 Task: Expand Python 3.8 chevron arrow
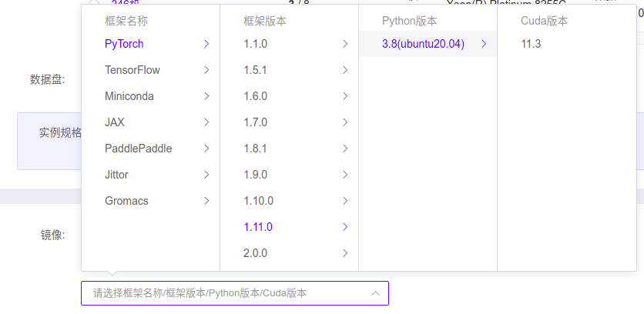(x=485, y=44)
